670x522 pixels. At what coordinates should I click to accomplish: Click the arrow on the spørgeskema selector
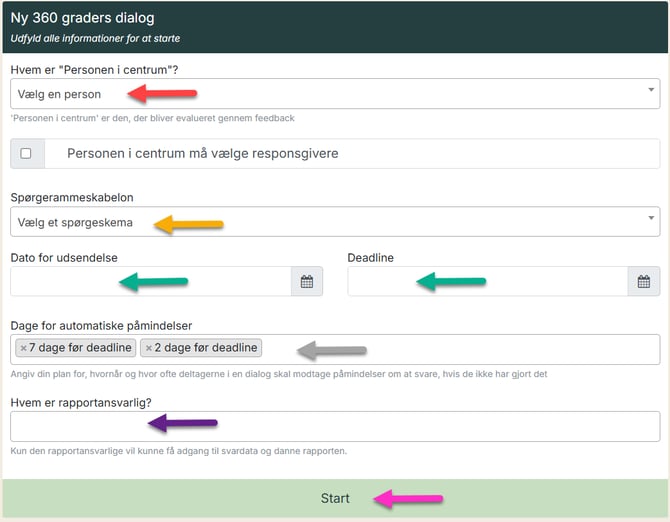(651, 218)
